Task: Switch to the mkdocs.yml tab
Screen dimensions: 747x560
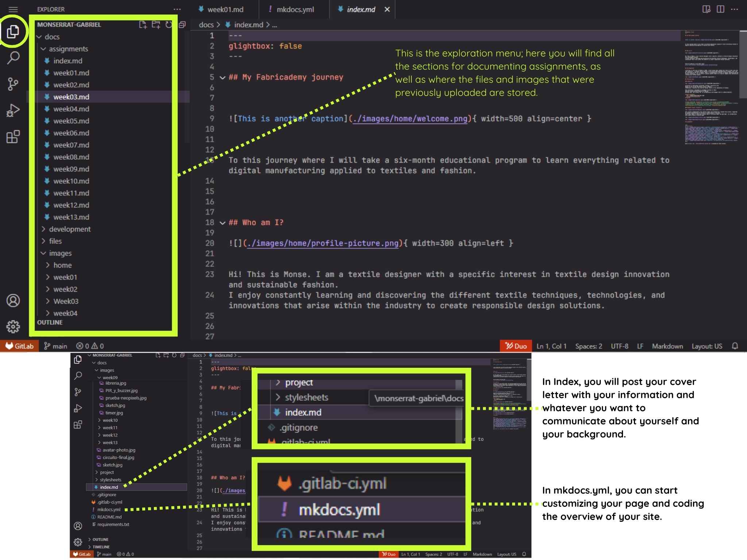Action: [x=295, y=9]
